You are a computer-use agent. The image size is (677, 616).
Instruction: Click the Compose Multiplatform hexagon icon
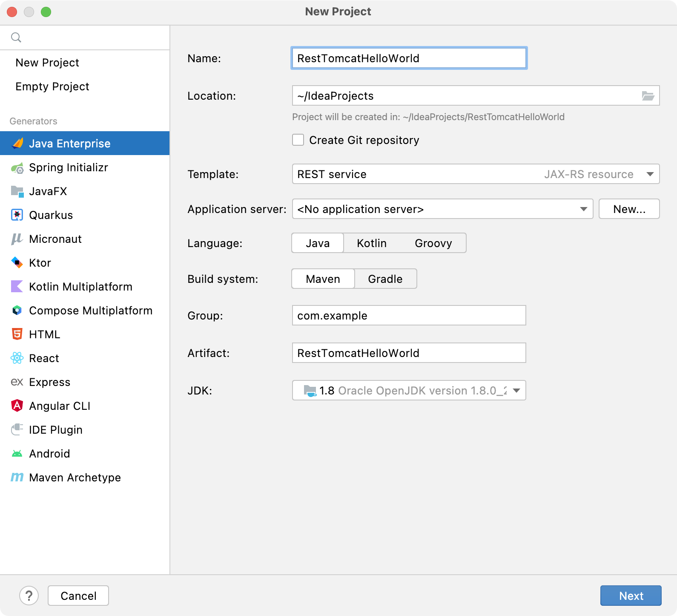(17, 311)
